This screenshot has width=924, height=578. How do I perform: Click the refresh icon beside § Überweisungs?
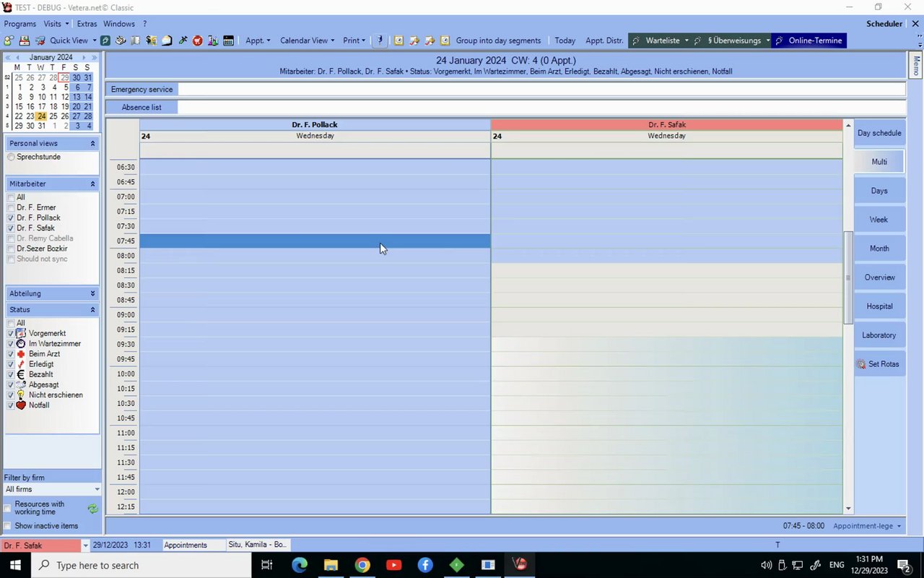tap(697, 40)
